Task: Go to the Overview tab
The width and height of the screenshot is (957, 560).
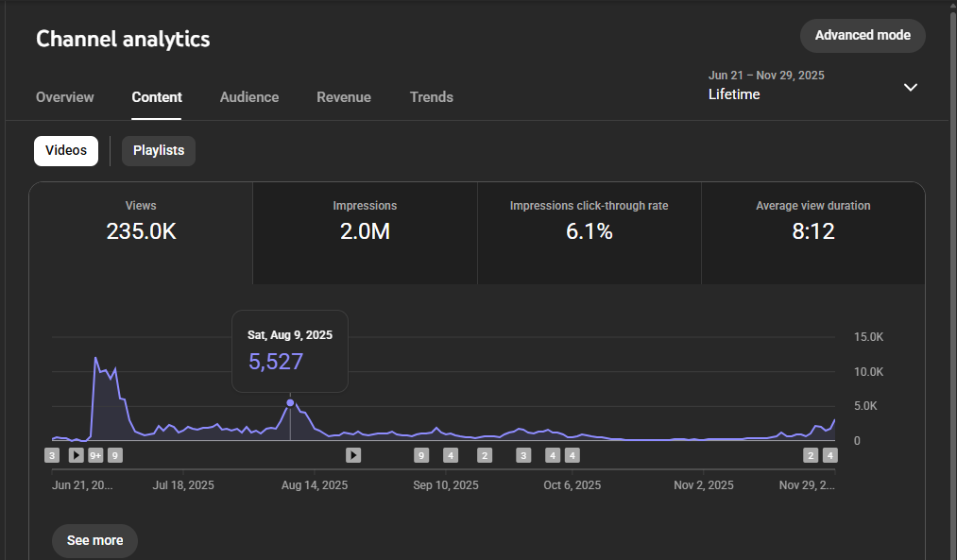Action: coord(65,97)
